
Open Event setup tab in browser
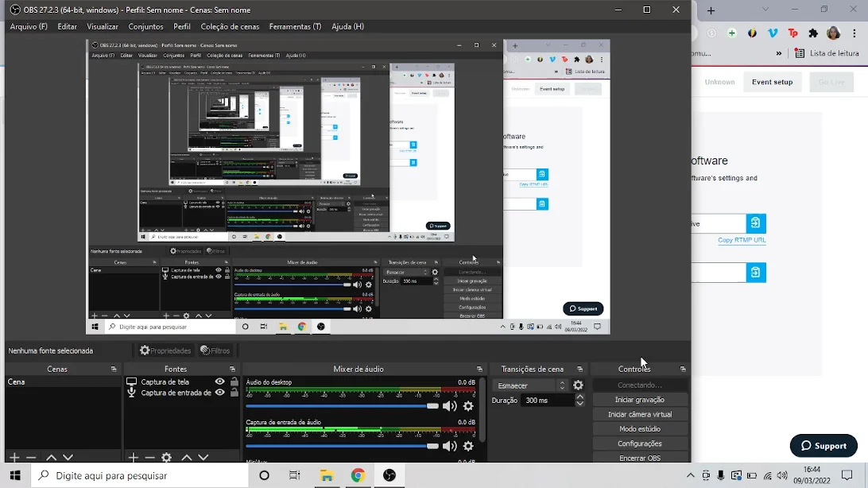(773, 82)
